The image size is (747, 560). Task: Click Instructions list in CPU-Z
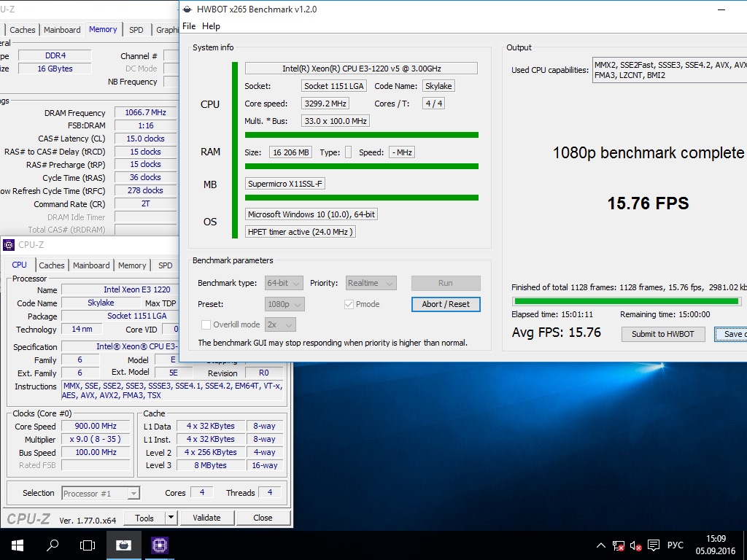[172, 391]
